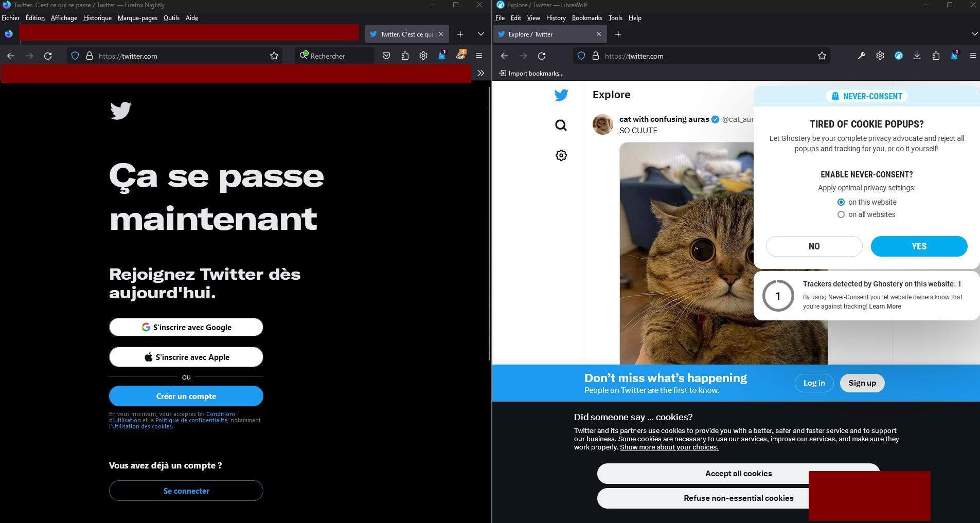
Task: Open Extensions puzzle icon in Firefox Nightly
Action: pyautogui.click(x=405, y=56)
